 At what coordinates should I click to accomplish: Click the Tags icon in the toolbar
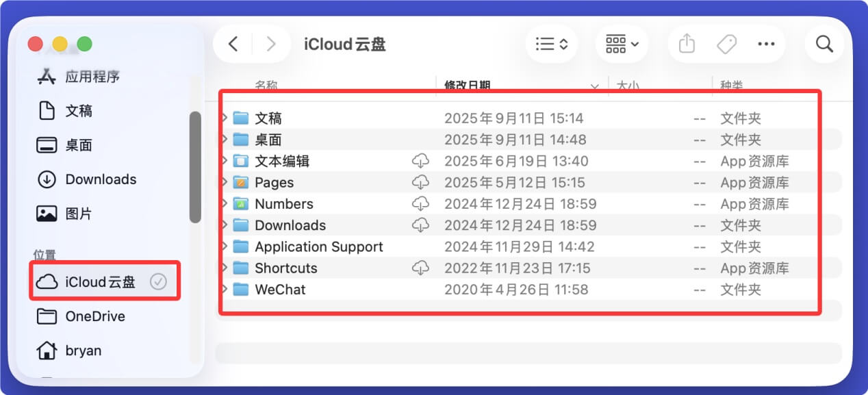(726, 43)
